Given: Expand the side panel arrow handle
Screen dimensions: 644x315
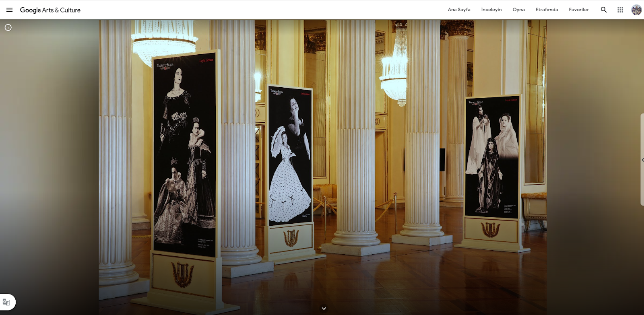Looking at the screenshot, I should [x=642, y=160].
